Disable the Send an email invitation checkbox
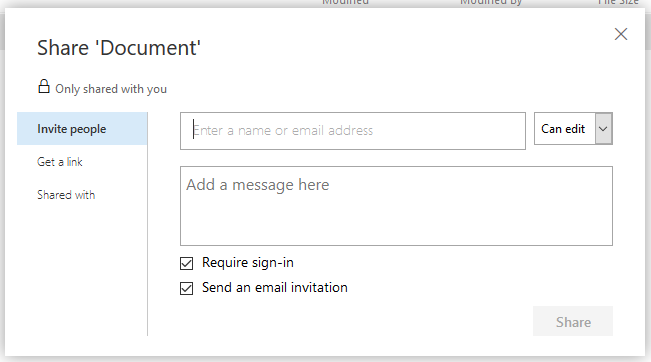The image size is (651, 362). pos(186,288)
